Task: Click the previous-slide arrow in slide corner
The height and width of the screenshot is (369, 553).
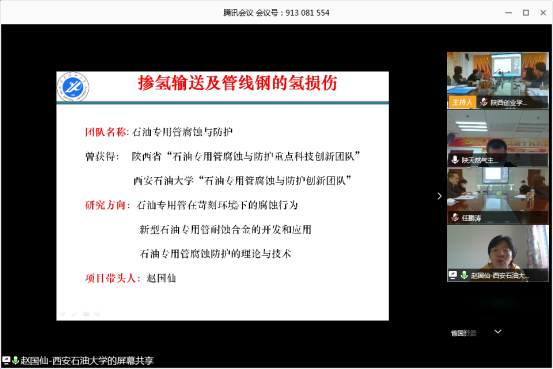Action: pos(62,314)
